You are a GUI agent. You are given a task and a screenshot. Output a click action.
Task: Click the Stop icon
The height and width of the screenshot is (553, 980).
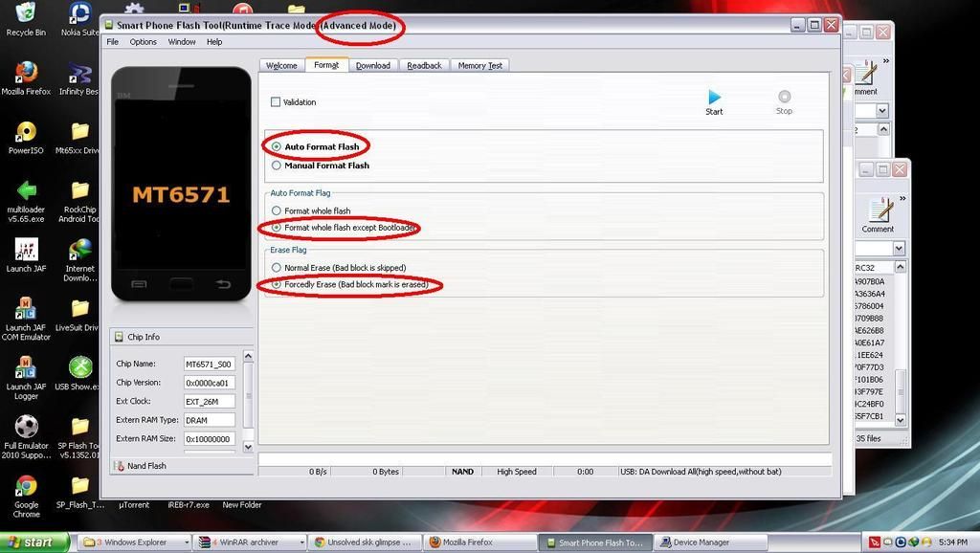pos(784,98)
